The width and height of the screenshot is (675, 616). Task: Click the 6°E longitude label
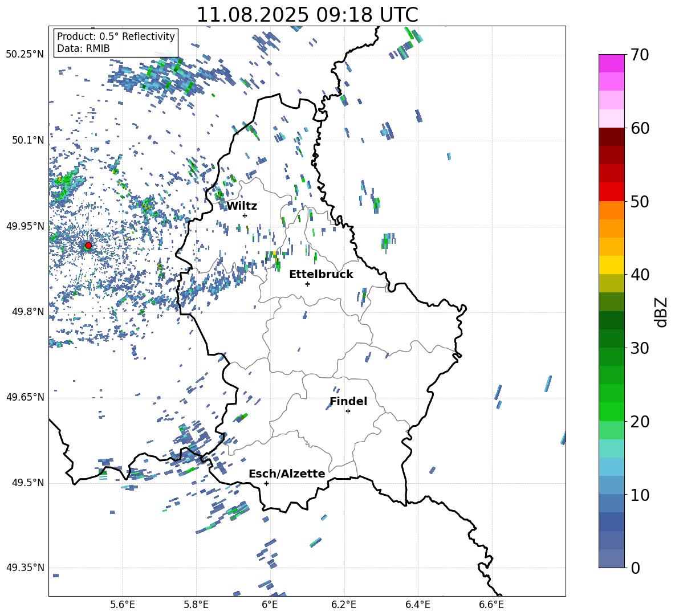click(270, 605)
